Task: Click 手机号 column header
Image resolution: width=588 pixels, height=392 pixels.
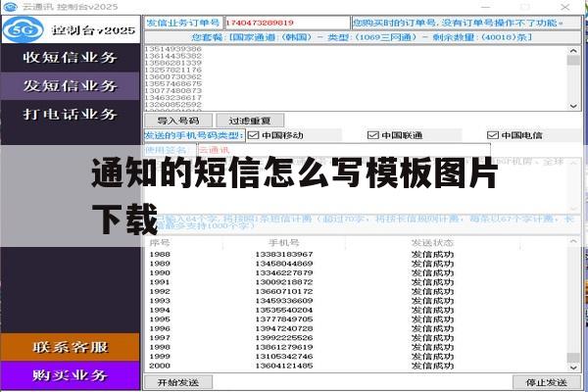Action: (x=284, y=243)
